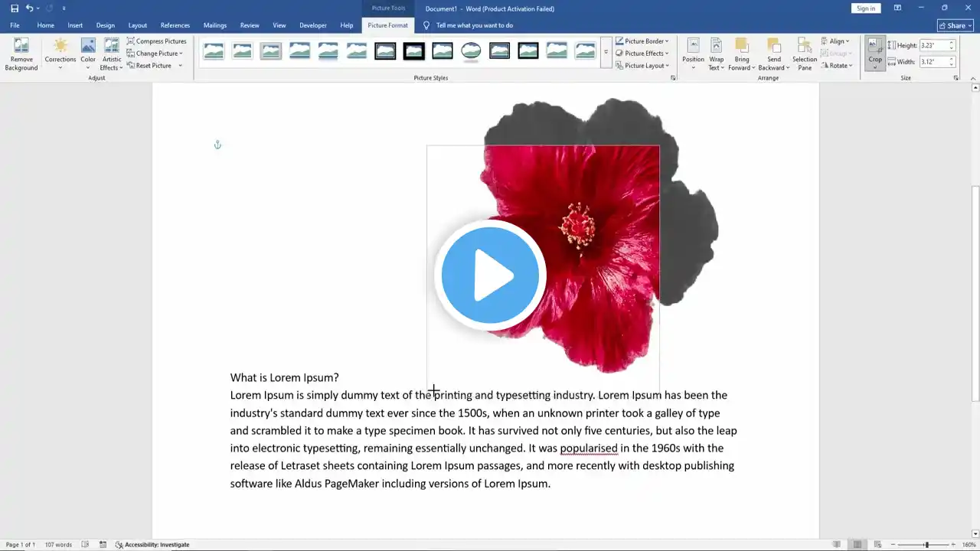Open the File menu
Image resolution: width=980 pixels, height=551 pixels.
[x=15, y=25]
